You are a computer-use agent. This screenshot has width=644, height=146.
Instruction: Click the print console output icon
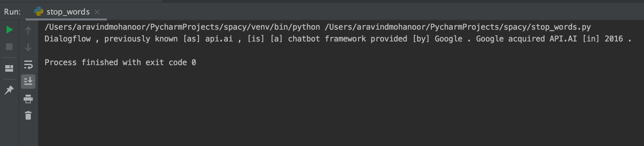[x=28, y=99]
